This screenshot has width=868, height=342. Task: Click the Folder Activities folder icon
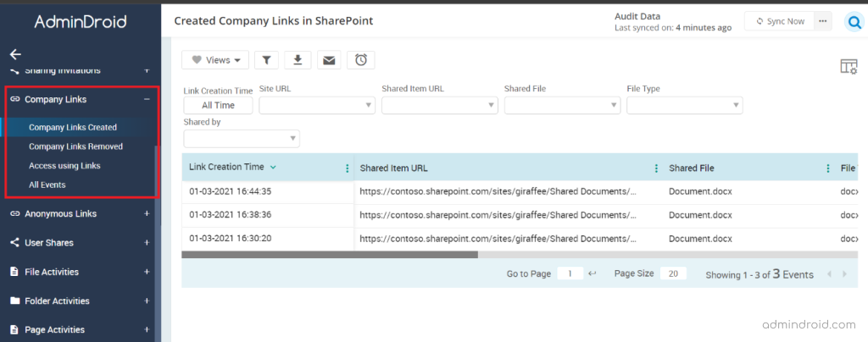coord(14,301)
